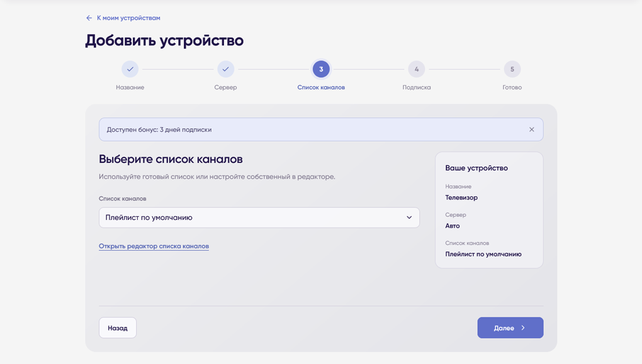The image size is (642, 364).
Task: Click step 1 checkmark circle for Название
Action: pyautogui.click(x=130, y=69)
